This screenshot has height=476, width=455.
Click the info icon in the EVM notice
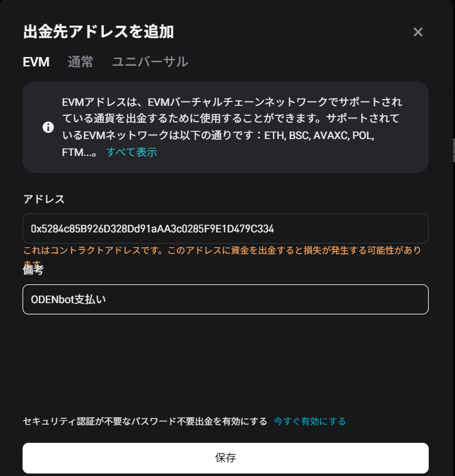[48, 127]
